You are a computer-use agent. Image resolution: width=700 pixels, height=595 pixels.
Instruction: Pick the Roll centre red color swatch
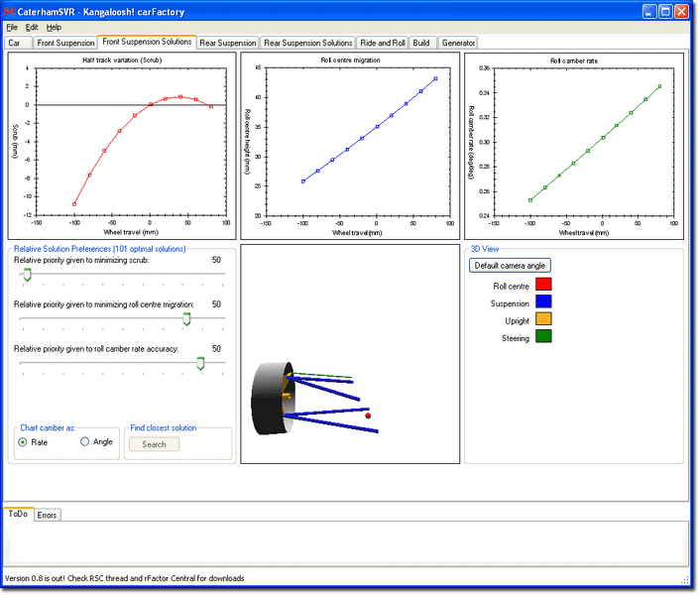(543, 285)
